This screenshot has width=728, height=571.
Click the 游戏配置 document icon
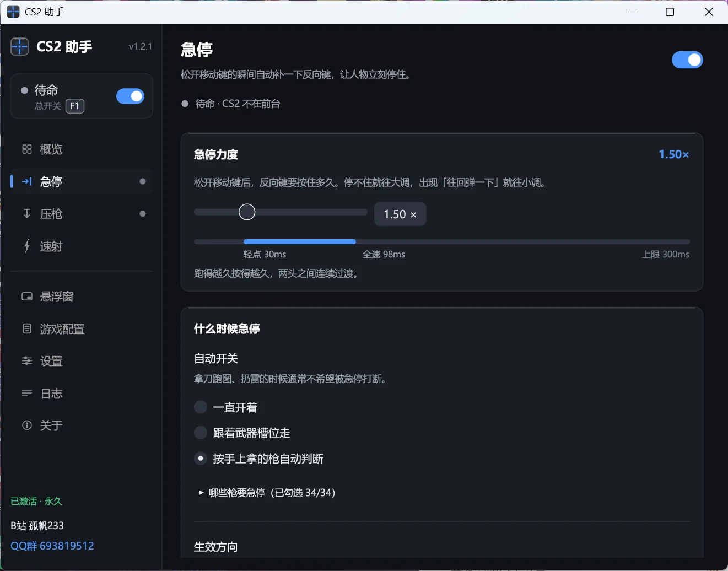(x=26, y=328)
